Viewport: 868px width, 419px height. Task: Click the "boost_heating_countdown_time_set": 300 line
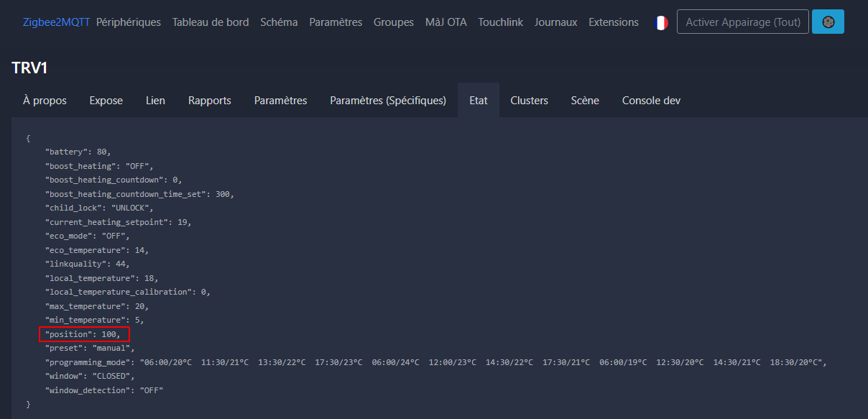point(139,194)
